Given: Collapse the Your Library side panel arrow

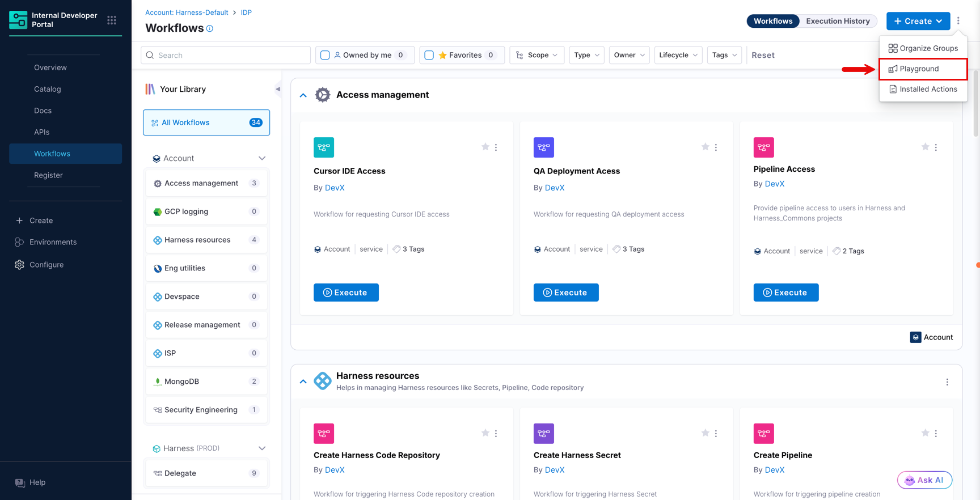Looking at the screenshot, I should [x=278, y=89].
